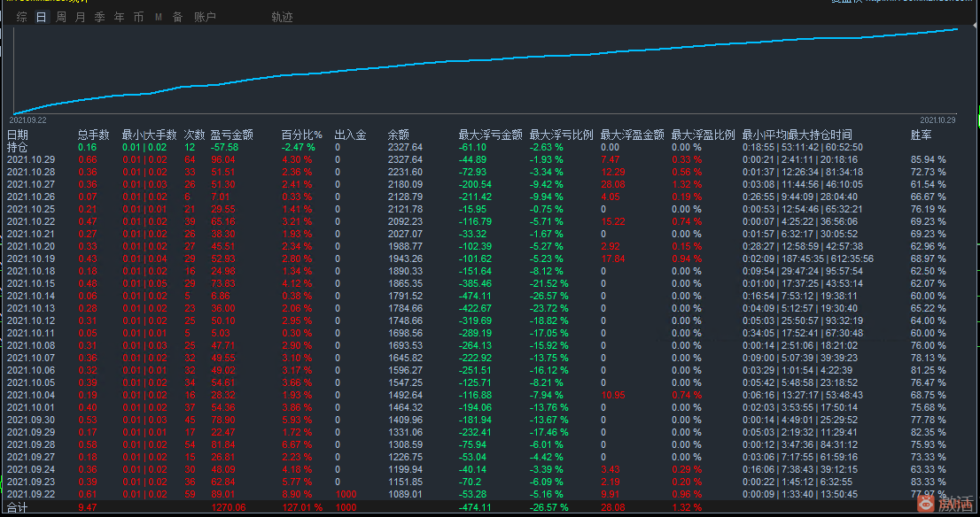This screenshot has height=517, width=980.
Task: Click the 85.94 % win rate value
Action: pyautogui.click(x=928, y=160)
